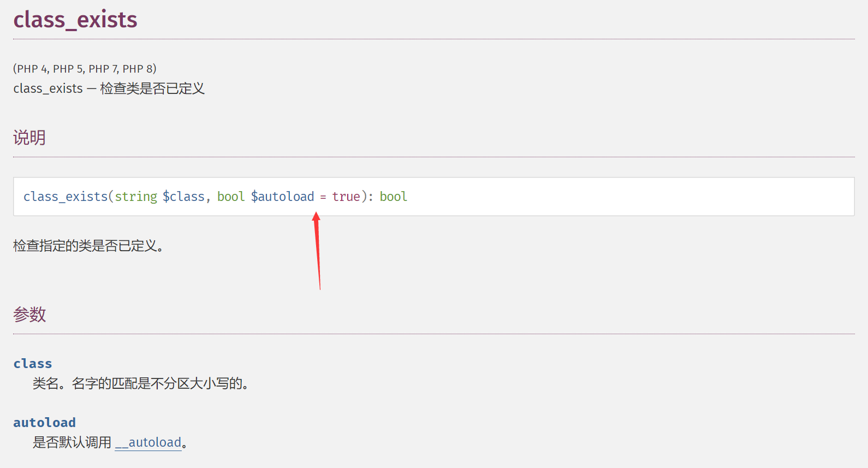Image resolution: width=868 pixels, height=468 pixels.
Task: Click the true default value in signature
Action: tap(346, 197)
